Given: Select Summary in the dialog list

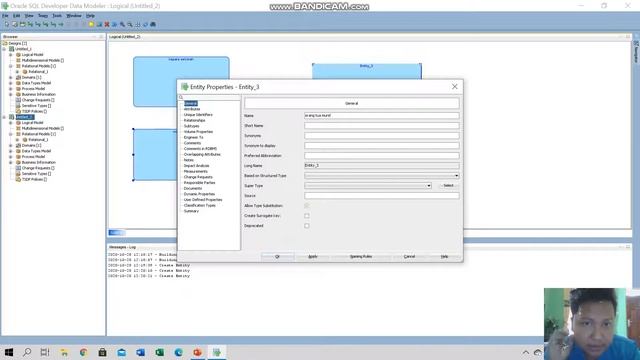Looking at the screenshot, I should tap(191, 211).
